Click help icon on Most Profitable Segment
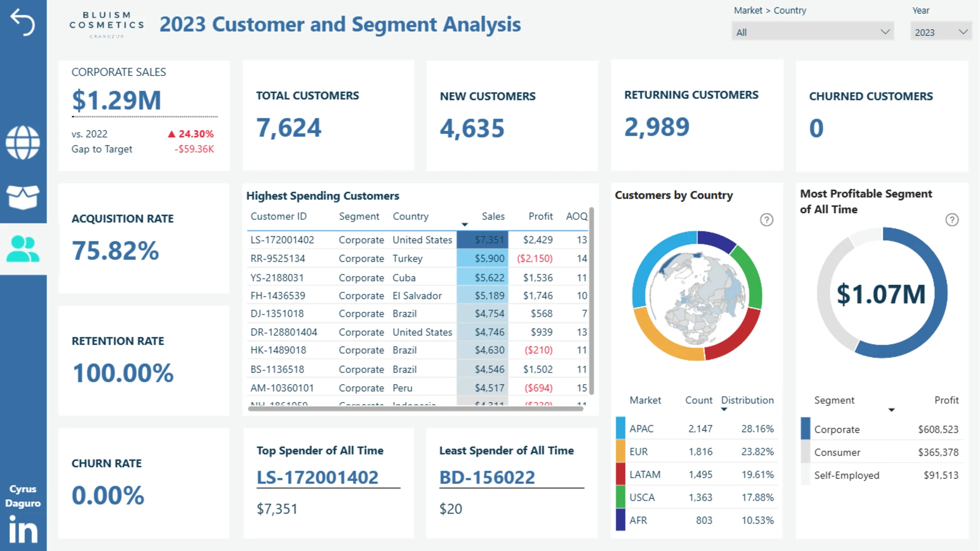Viewport: 980px width, 551px height. [x=952, y=220]
